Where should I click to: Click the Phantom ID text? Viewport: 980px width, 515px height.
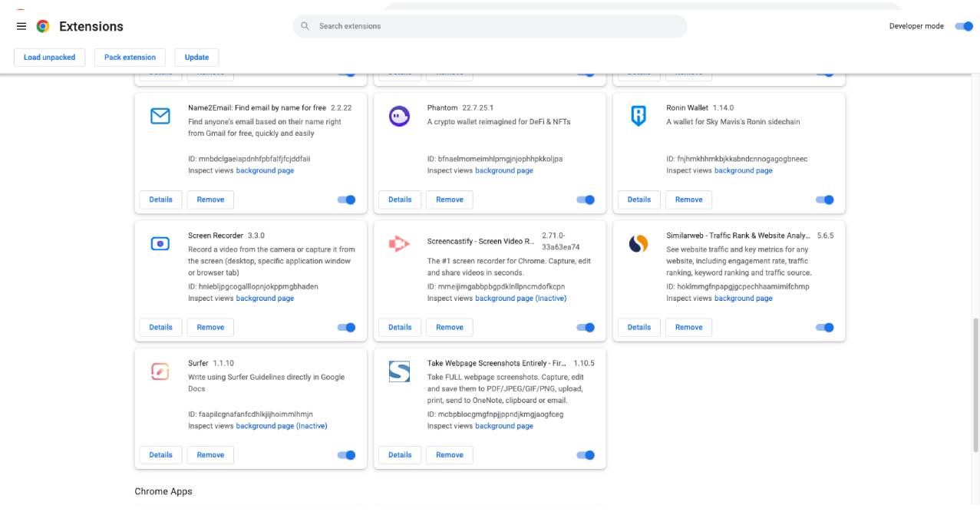pos(495,159)
